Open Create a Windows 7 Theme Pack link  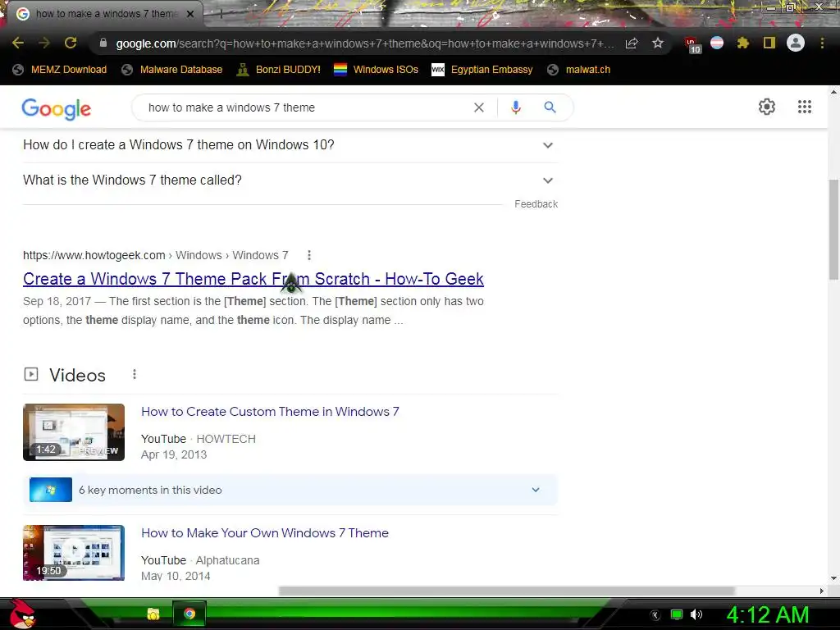pyautogui.click(x=253, y=279)
